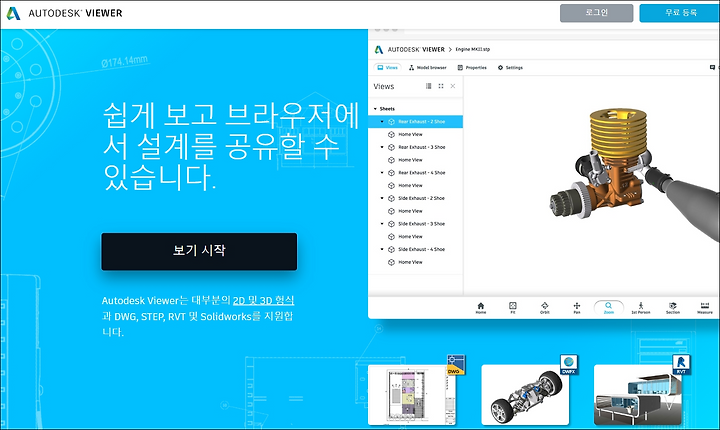Select the Side Exhaust - 3 Shoe row
720x430 pixels.
click(416, 224)
